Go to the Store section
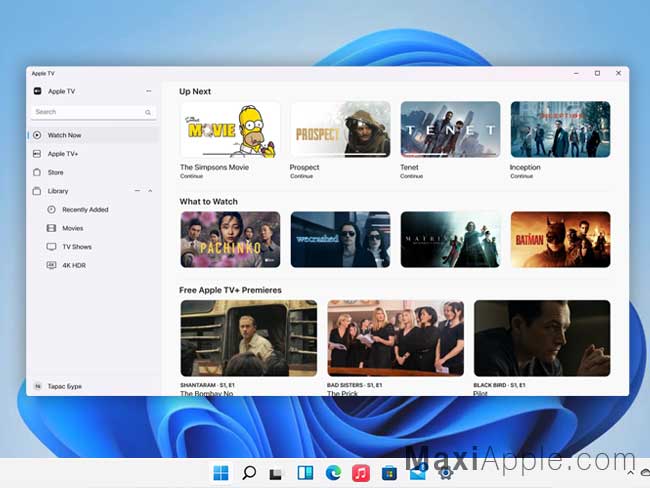Screen dimensions: 650x488 (x=94, y=172)
